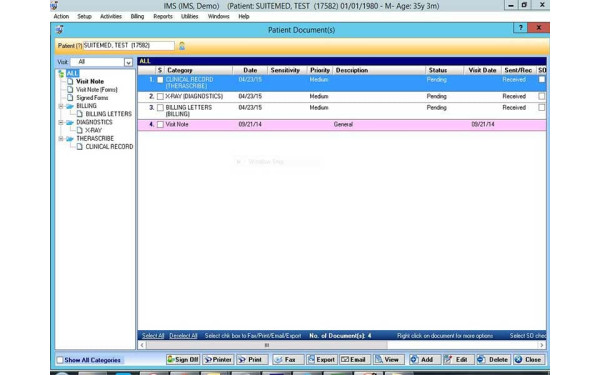The width and height of the screenshot is (600, 375).
Task: Tick the select checkbox for X-RAY row
Action: click(x=160, y=96)
